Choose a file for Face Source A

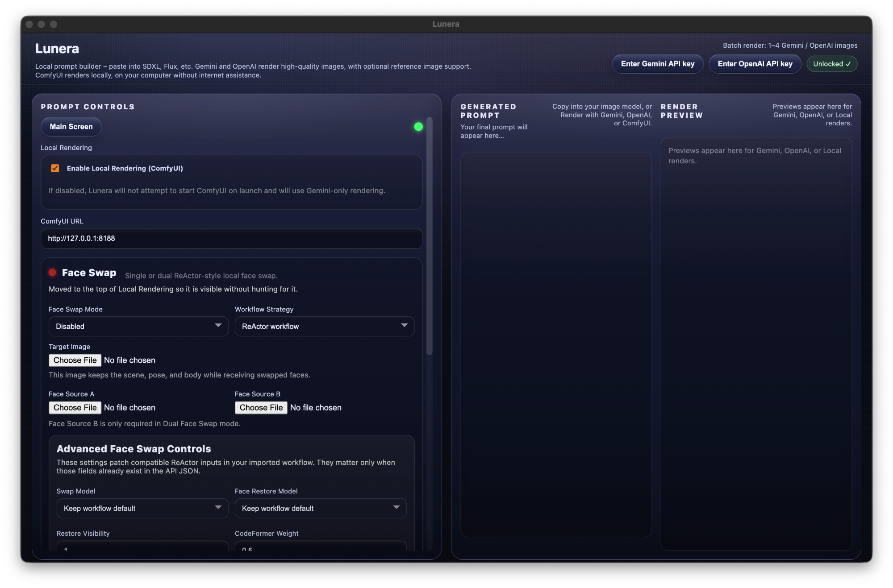click(x=75, y=407)
